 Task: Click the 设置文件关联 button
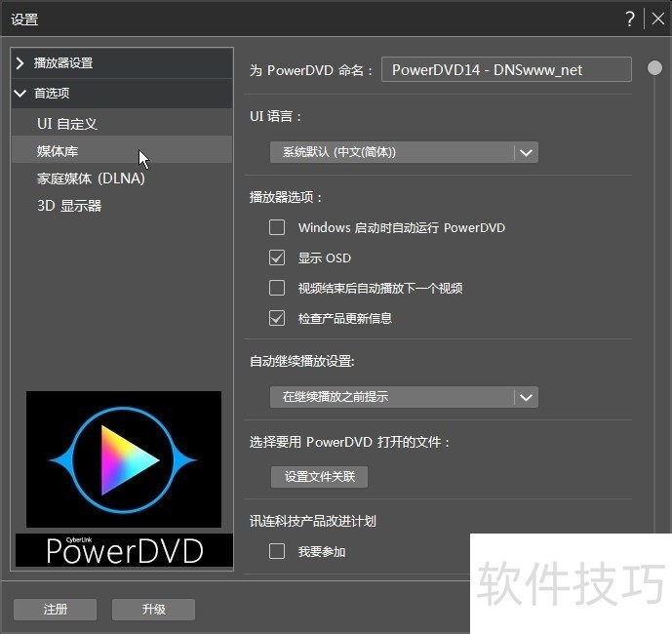tap(319, 477)
